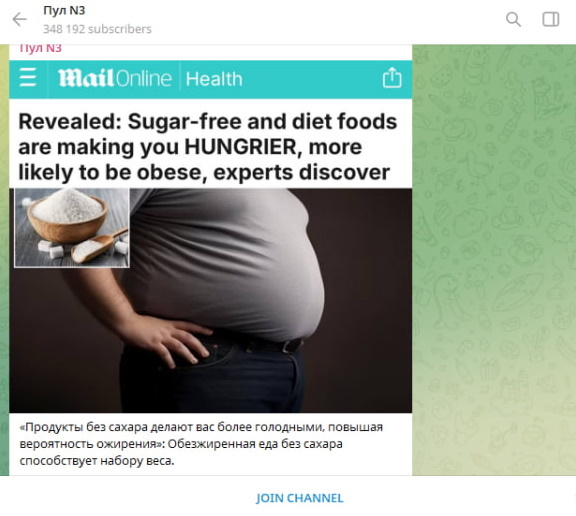Viewport: 576px width, 516px height.
Task: Click the MailOnline logo
Action: (115, 78)
